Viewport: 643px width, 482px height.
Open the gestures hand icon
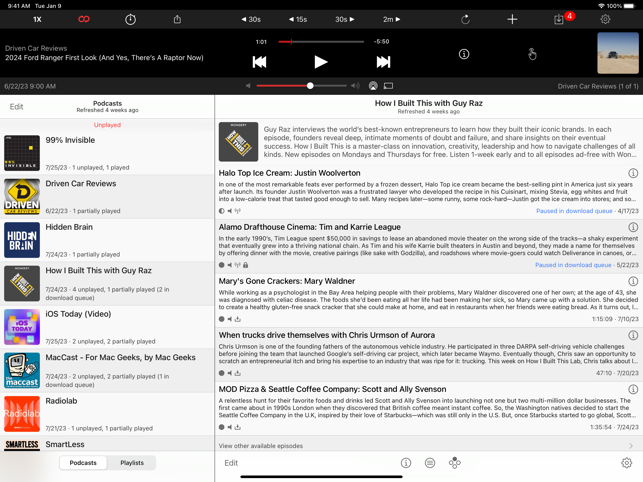(x=532, y=54)
